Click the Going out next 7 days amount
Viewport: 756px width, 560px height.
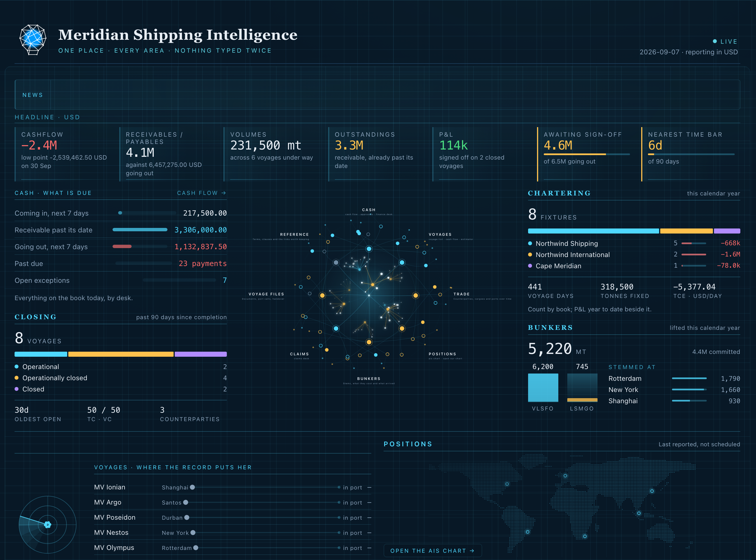tap(200, 247)
